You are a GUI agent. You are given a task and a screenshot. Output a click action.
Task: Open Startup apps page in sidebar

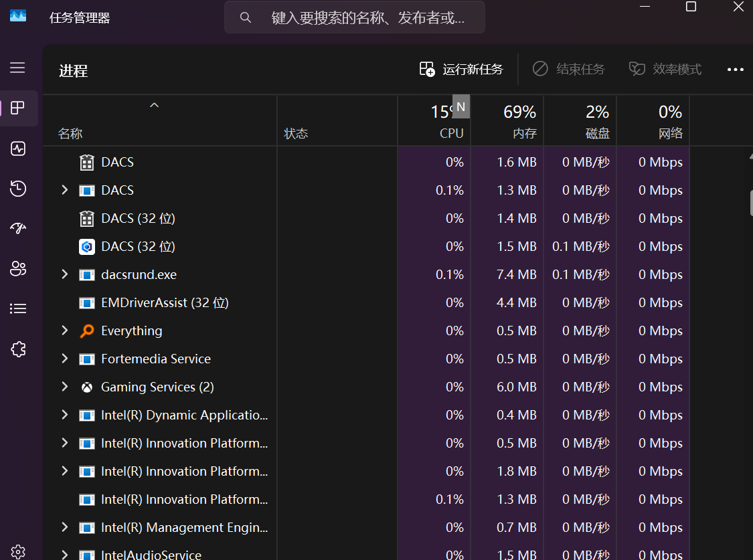tap(18, 228)
